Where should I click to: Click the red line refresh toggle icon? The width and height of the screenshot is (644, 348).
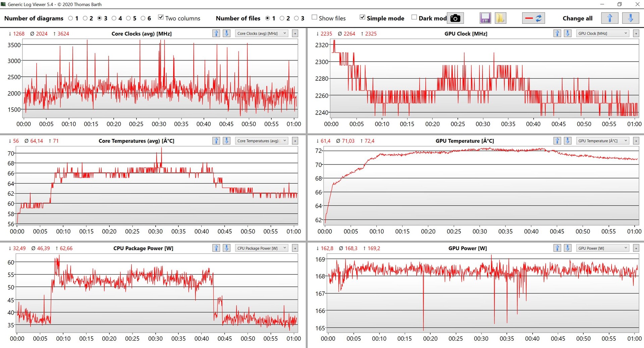533,18
